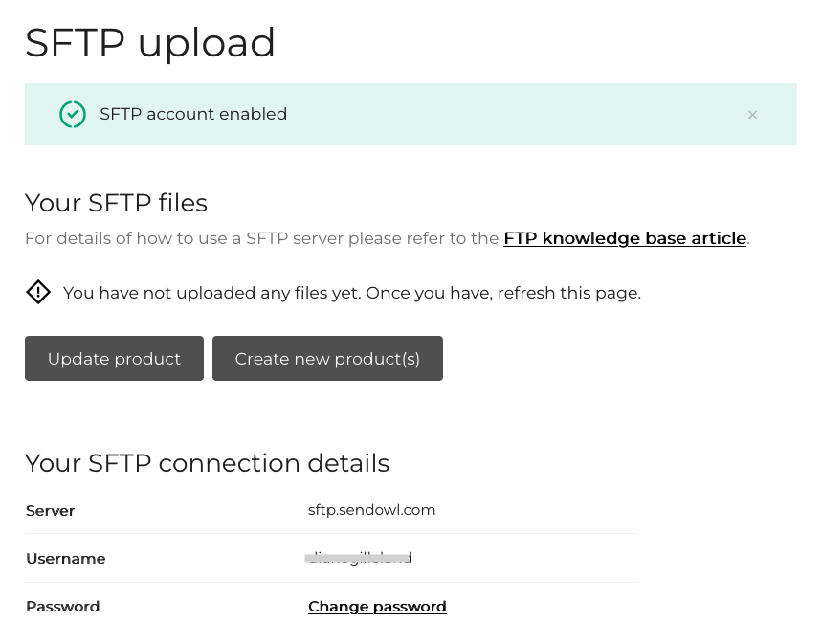Open the Change password link
This screenshot has height=644, width=822.
(377, 607)
